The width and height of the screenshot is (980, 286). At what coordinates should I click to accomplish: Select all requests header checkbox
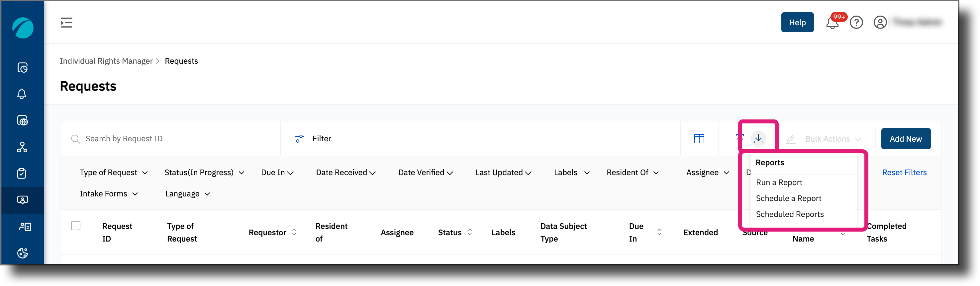coord(76,226)
